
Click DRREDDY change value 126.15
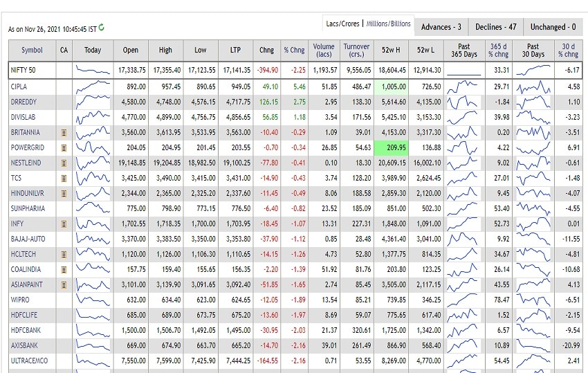pyautogui.click(x=268, y=102)
